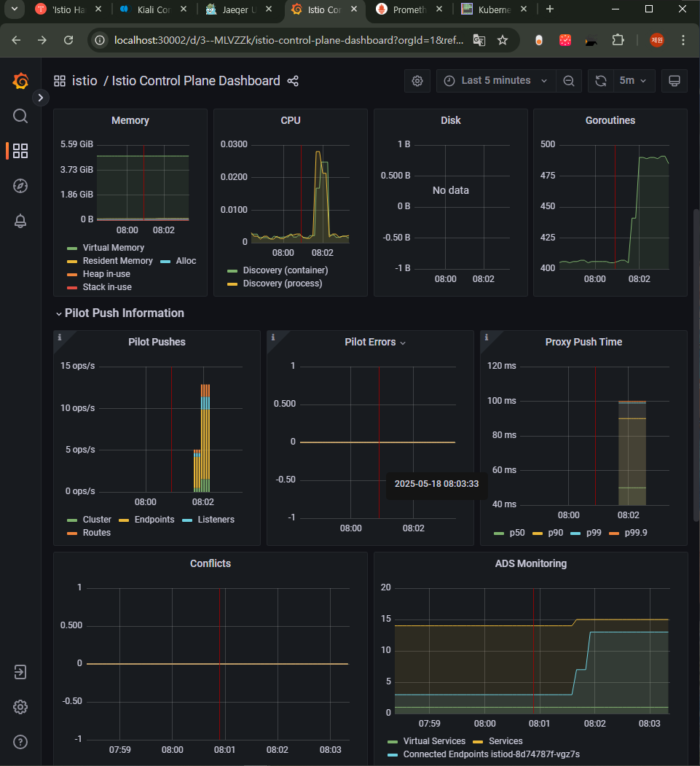Open dashboard settings gear icon
Screen dimensions: 700x766
click(x=417, y=81)
